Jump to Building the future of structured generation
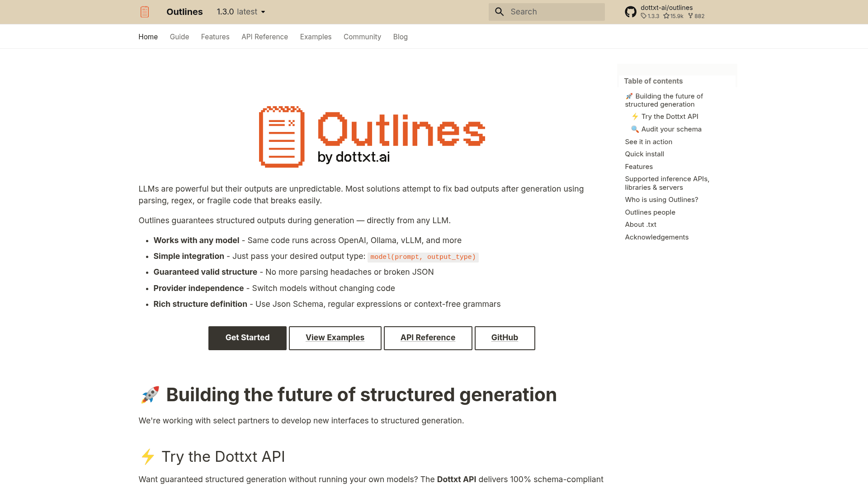 [664, 100]
